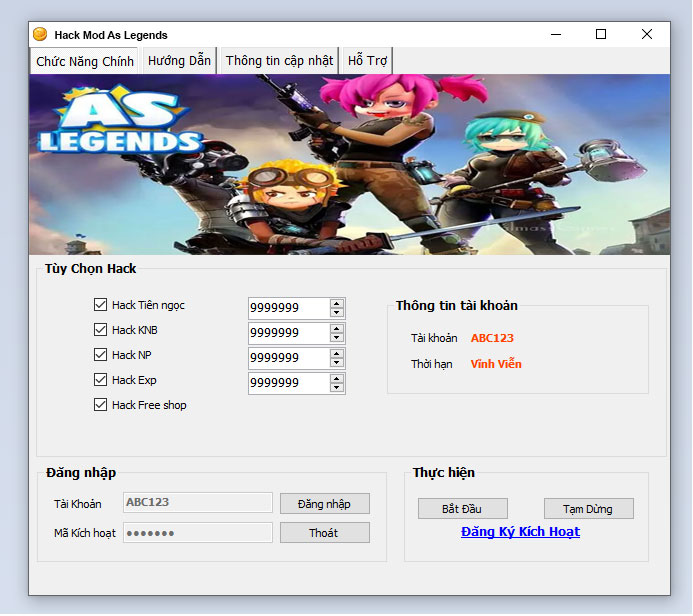693x616 pixels.
Task: Click the app icon in title bar
Action: pyautogui.click(x=40, y=35)
